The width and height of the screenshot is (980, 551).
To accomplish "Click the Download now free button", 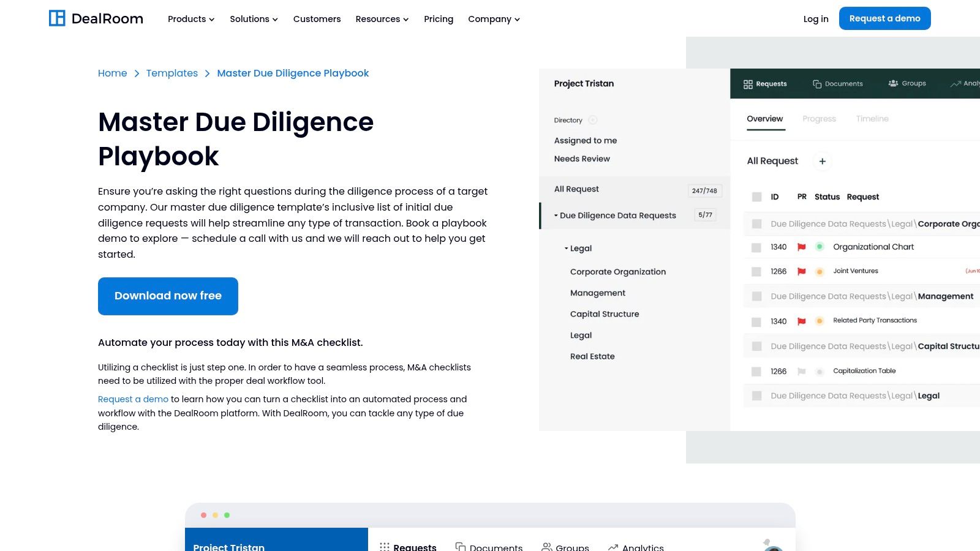I will click(168, 296).
